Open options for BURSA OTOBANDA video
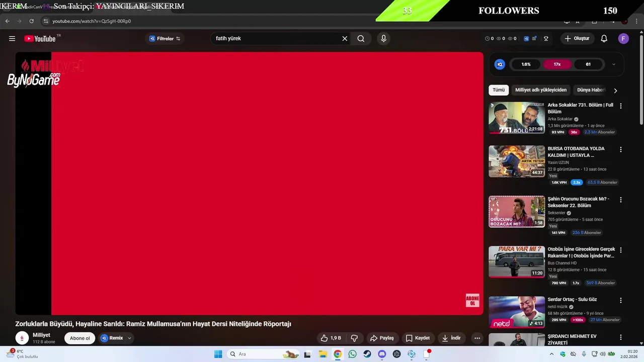This screenshot has width=644, height=362. (x=620, y=150)
